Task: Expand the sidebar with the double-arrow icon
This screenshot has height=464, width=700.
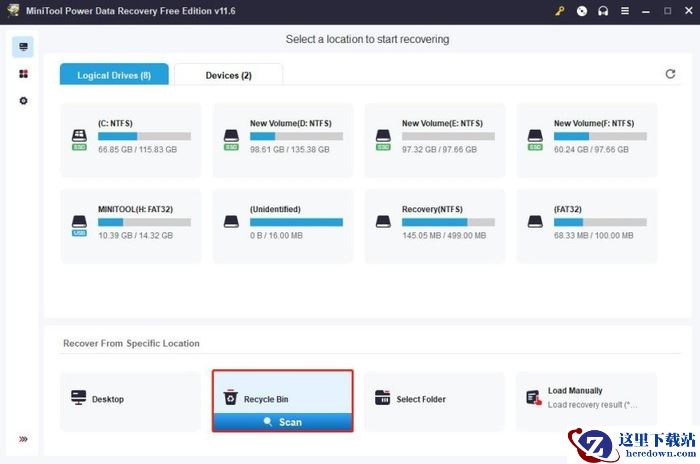Action: [23, 439]
